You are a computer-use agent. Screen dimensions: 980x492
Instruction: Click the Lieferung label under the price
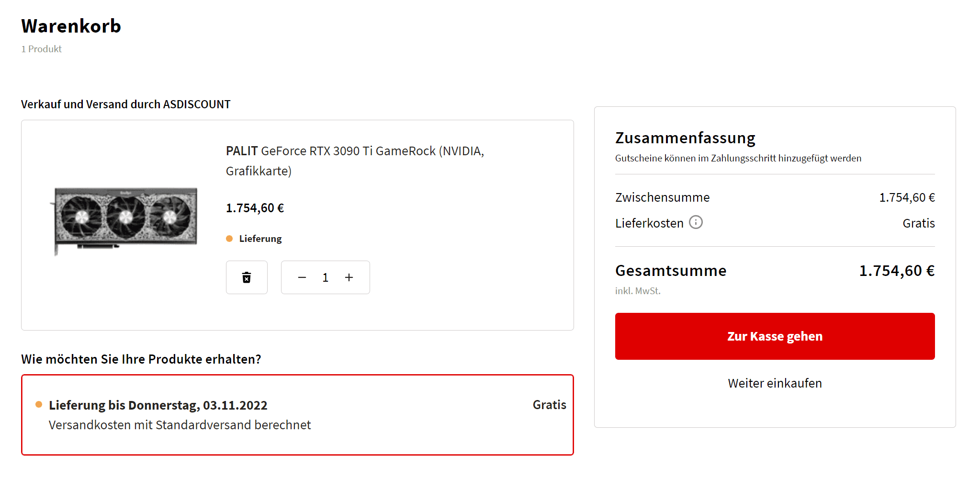[x=260, y=239]
